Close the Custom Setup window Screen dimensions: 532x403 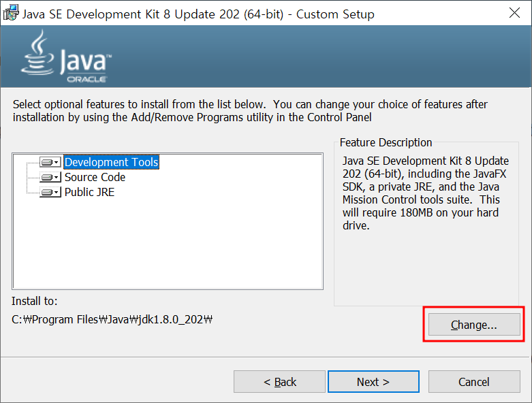[x=514, y=13]
